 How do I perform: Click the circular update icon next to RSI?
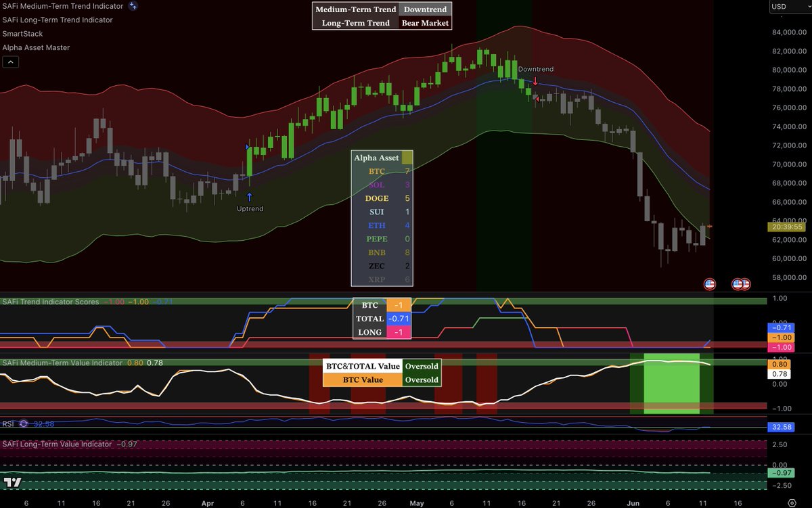(x=24, y=423)
